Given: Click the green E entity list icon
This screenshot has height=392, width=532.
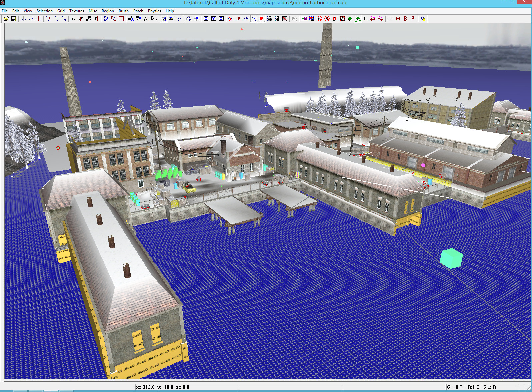Looking at the screenshot, I should click(304, 19).
